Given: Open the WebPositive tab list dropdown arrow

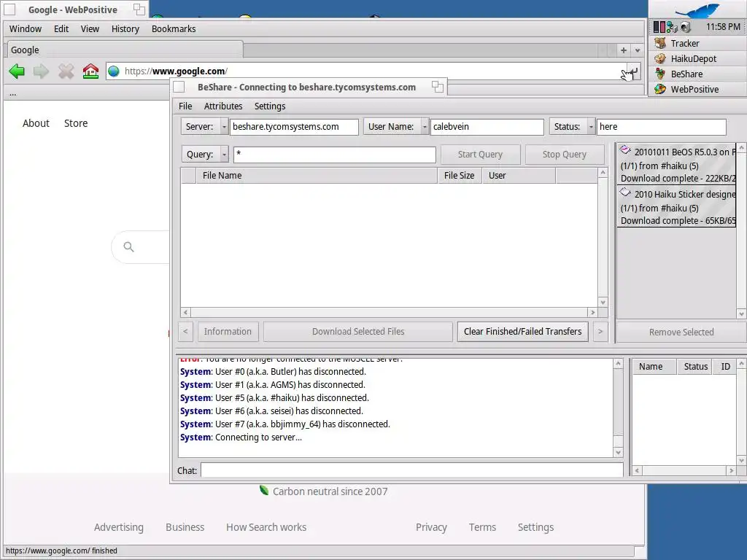Looking at the screenshot, I should tap(638, 50).
